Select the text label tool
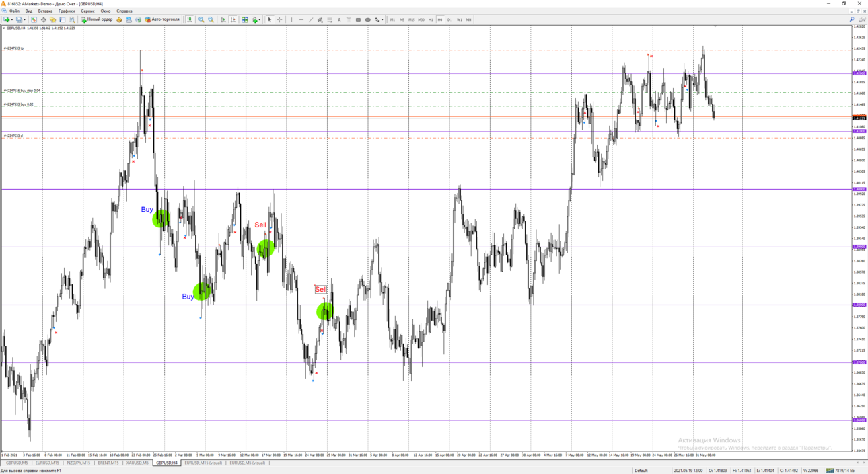The image size is (868, 474). (x=349, y=19)
